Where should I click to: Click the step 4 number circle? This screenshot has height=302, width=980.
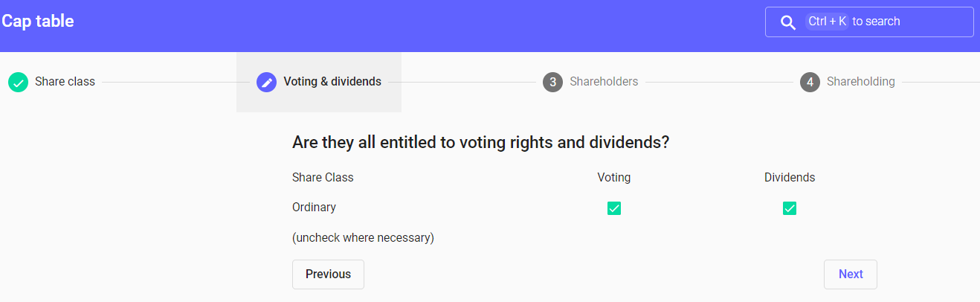point(810,82)
